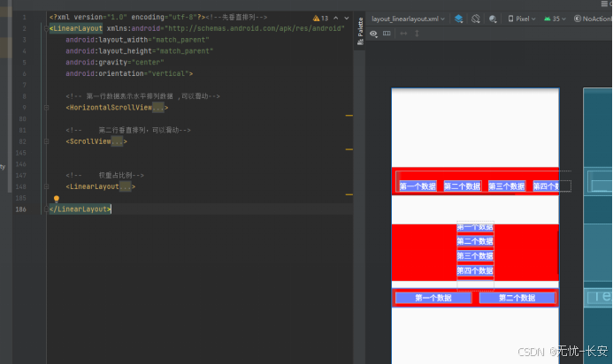Click the android:layout_width attribute line
The image size is (613, 364).
[x=137, y=40]
